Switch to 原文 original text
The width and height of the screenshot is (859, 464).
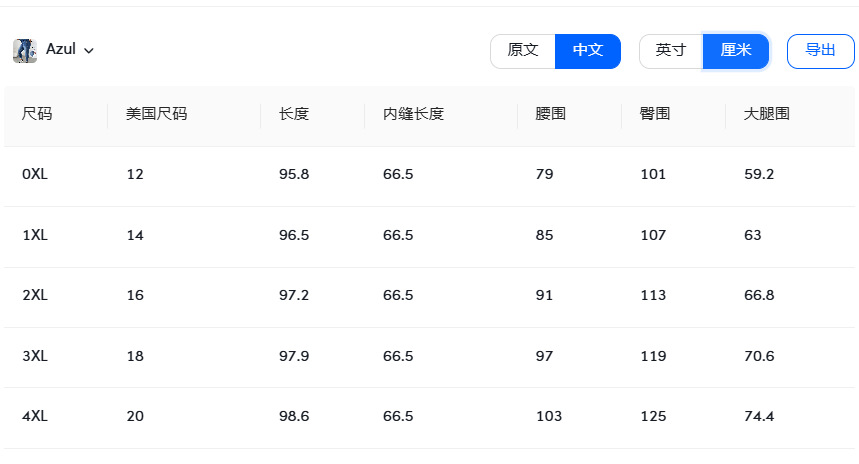pyautogui.click(x=523, y=51)
